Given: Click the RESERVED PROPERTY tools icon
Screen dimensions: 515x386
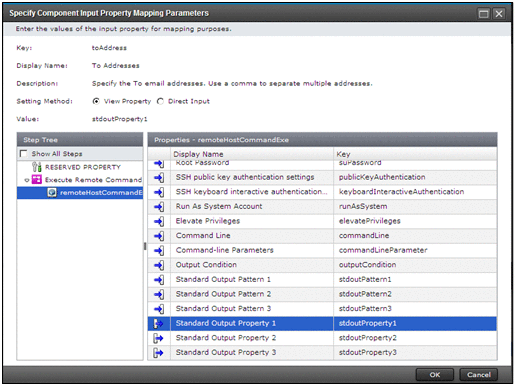Looking at the screenshot, I should 37,167.
